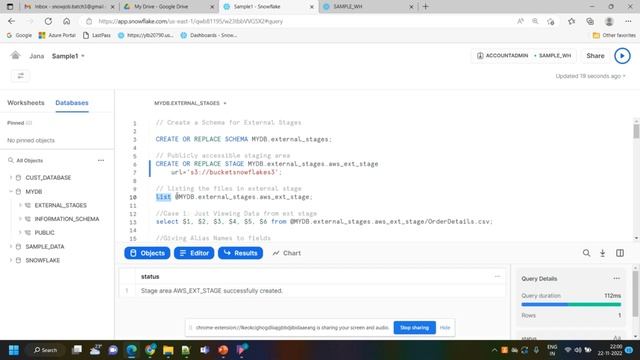Switch to the Inbox Gmail browser tab
Image resolution: width=640 pixels, height=360 pixels.
(69, 7)
